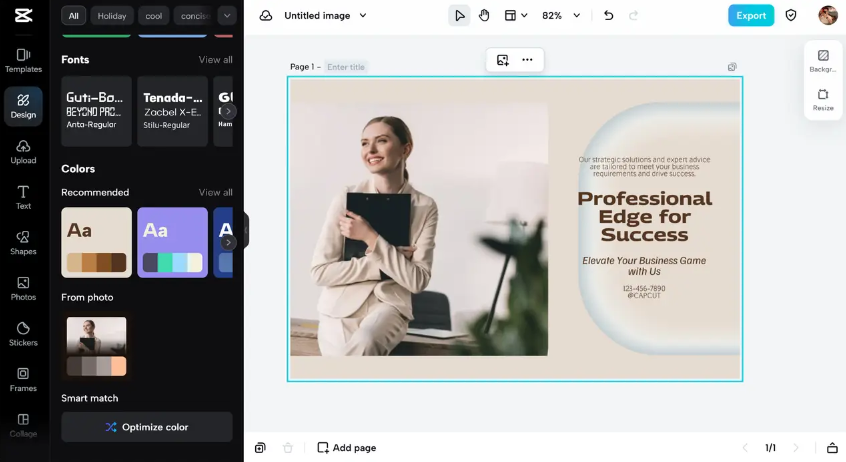The image size is (846, 462).
Task: Apply the purple recommended color palette
Action: [x=172, y=242]
